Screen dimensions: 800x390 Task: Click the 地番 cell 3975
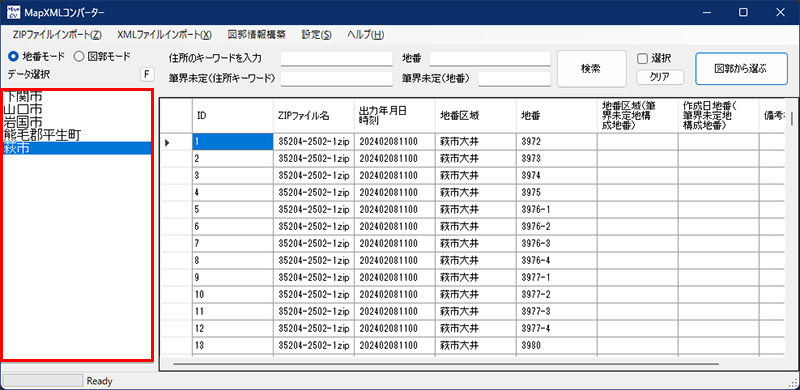(x=557, y=193)
